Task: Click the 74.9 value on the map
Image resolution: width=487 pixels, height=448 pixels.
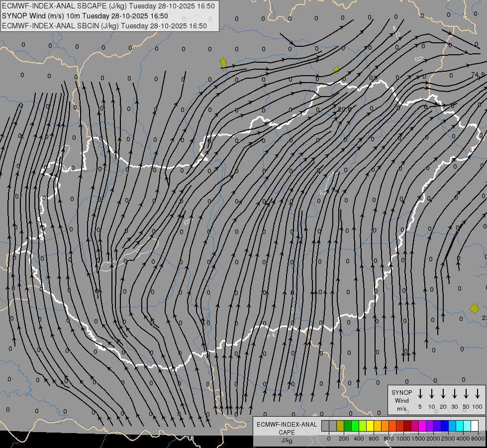Action: point(478,75)
